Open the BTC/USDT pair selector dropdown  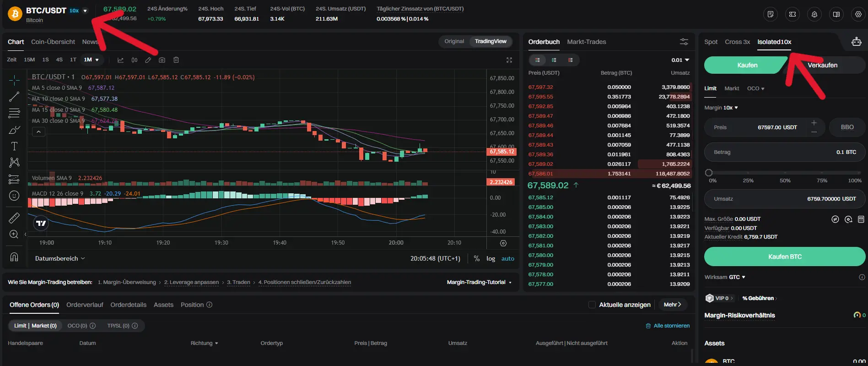click(x=85, y=11)
